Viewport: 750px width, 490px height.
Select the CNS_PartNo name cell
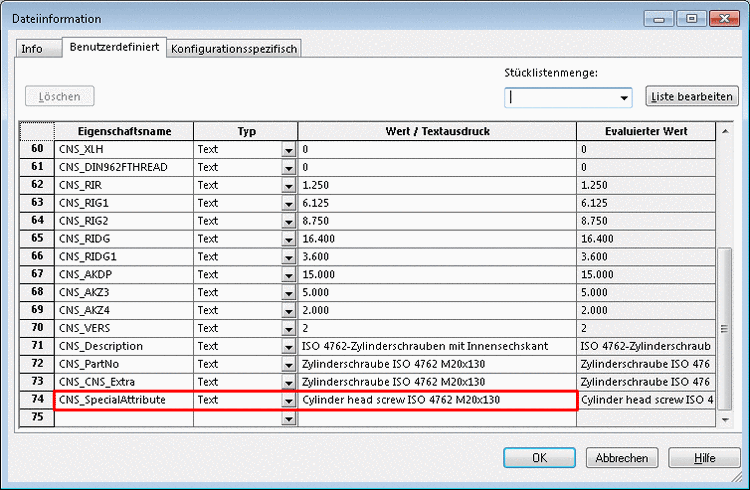[124, 364]
